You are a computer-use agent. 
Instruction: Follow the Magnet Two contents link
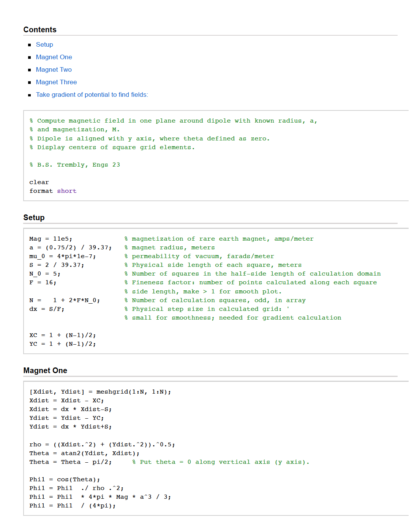(x=54, y=70)
